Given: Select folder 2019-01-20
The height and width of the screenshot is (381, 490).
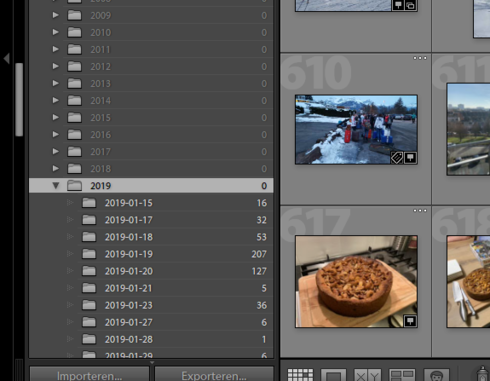Looking at the screenshot, I should coord(151,271).
